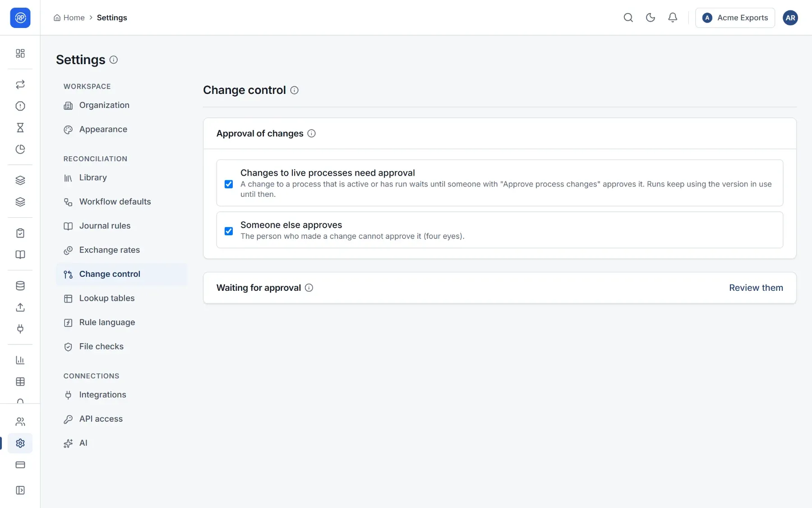Open the database icon in the left rail

coord(20,286)
